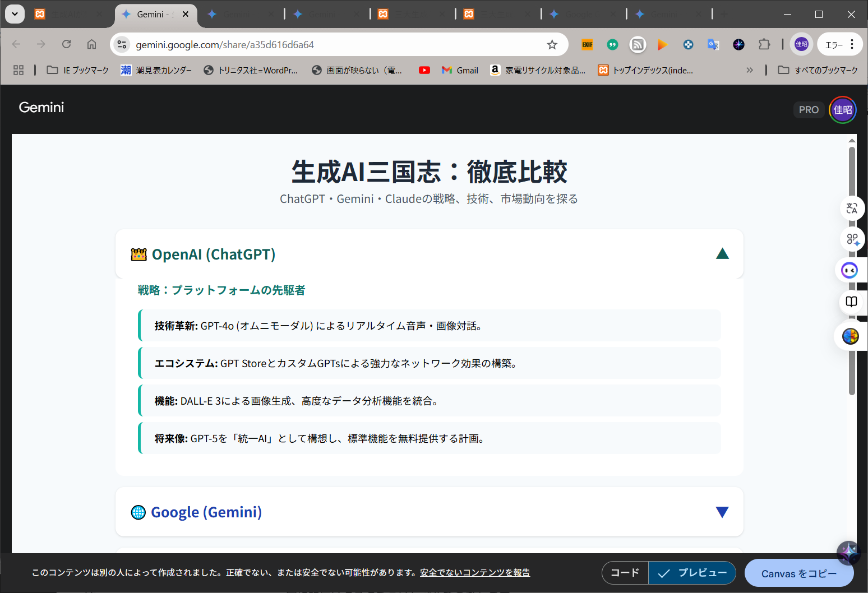Click the PRO badge
Image resolution: width=868 pixels, height=593 pixels.
[x=809, y=110]
